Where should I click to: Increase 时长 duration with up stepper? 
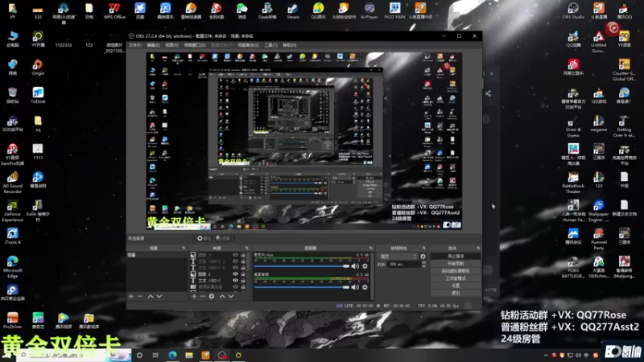click(424, 263)
